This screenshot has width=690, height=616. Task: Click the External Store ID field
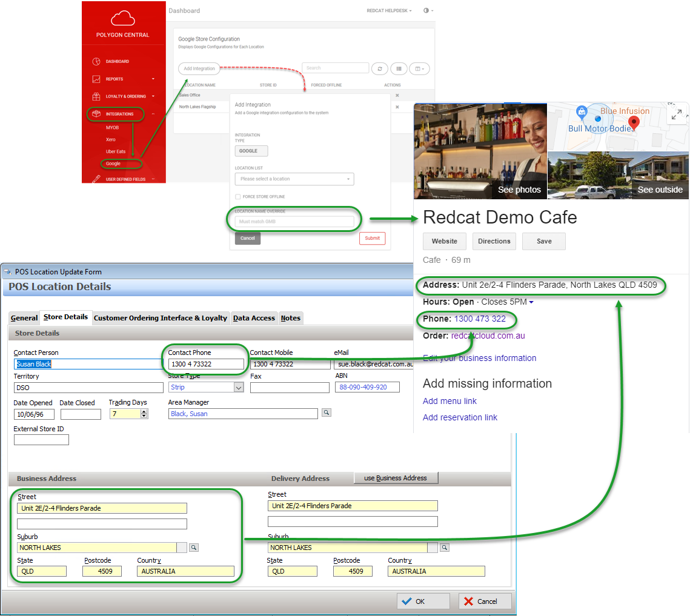point(41,440)
